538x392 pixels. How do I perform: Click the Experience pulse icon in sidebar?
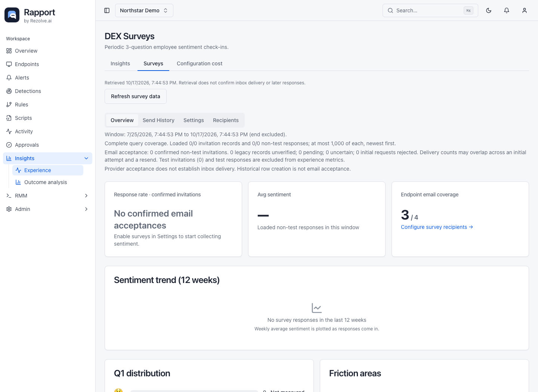(18, 170)
